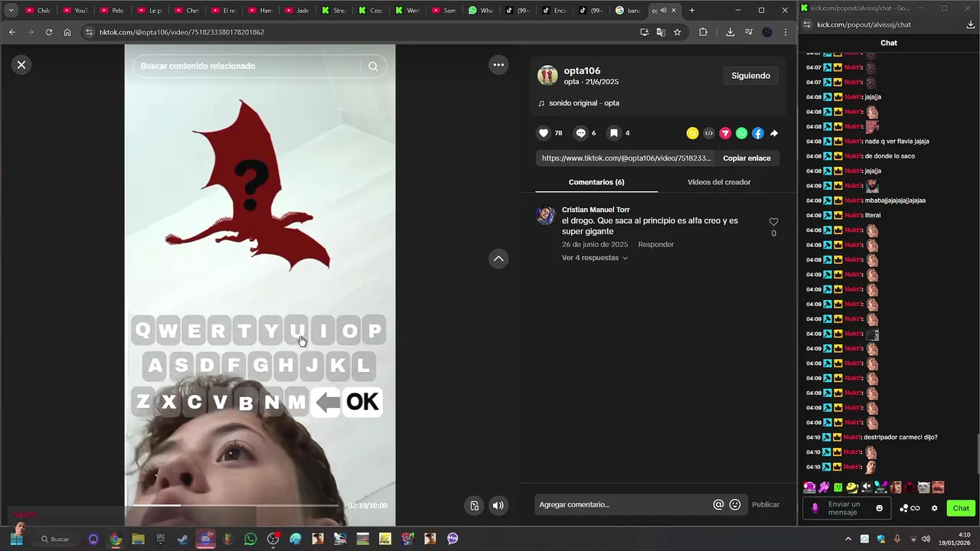This screenshot has height=551, width=980.
Task: Click the search magnifier in related content bar
Action: [x=373, y=66]
